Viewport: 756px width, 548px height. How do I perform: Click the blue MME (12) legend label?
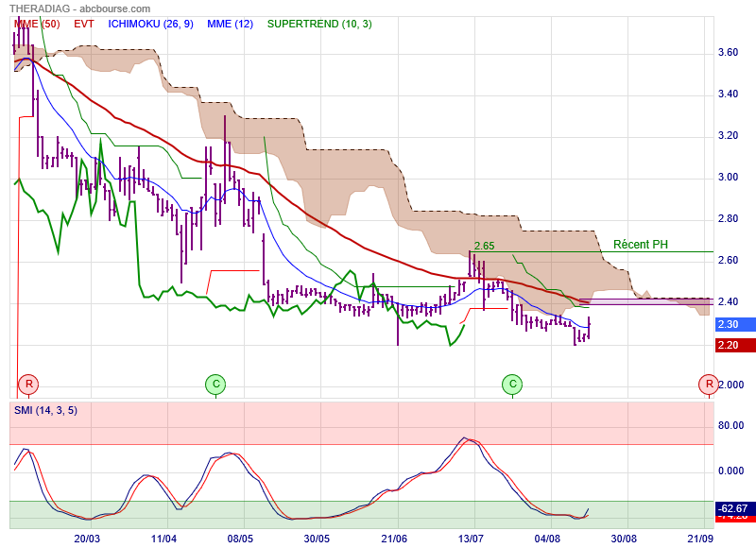click(229, 23)
